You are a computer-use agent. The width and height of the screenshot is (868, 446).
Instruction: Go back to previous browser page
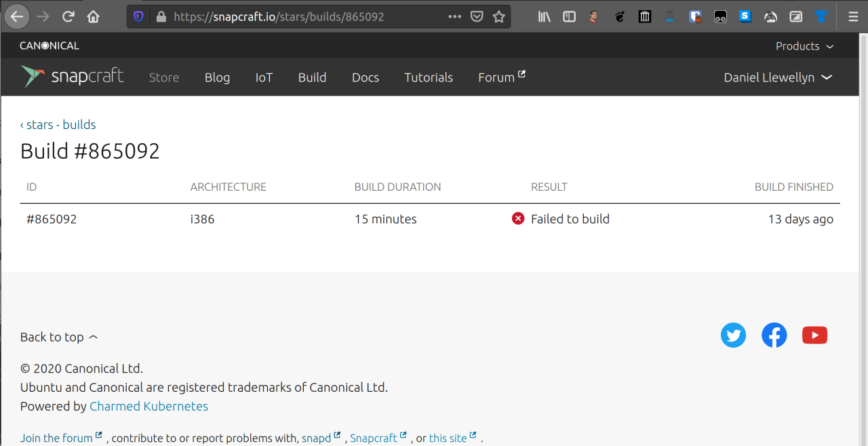[16, 16]
